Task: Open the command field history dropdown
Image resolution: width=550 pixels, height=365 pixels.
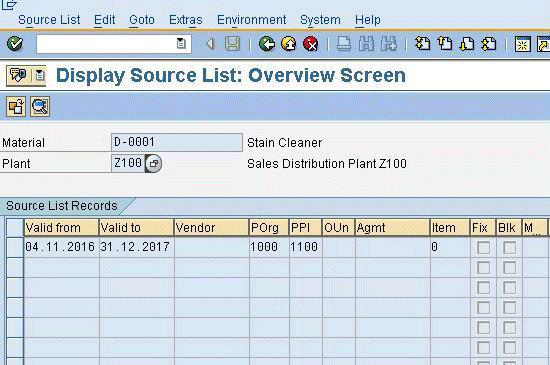Action: [181, 44]
